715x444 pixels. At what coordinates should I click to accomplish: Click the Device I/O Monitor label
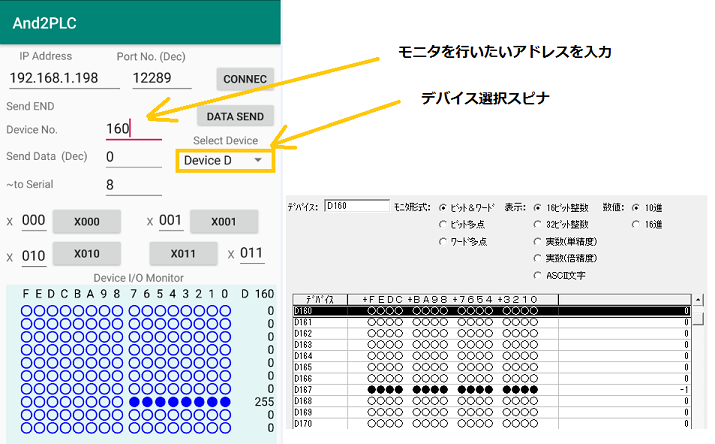[139, 278]
